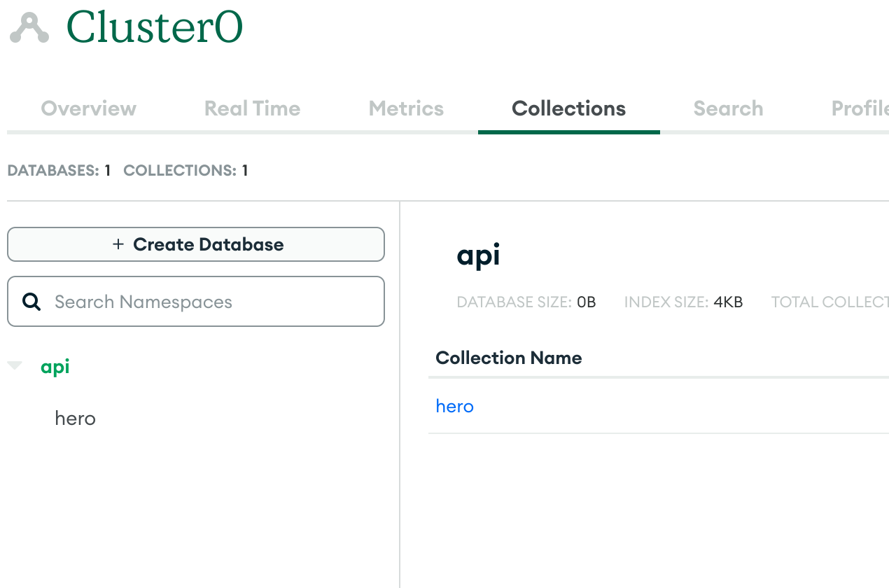Go to the Profiler tab

(x=862, y=108)
